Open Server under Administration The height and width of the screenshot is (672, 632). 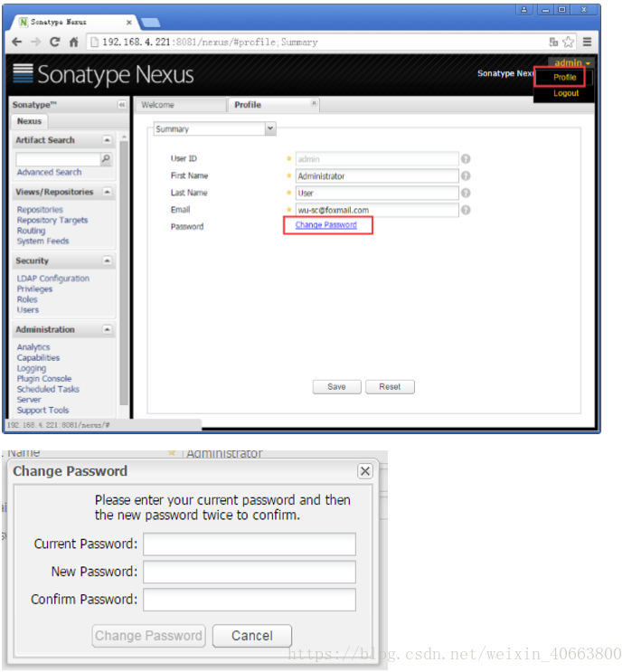pyautogui.click(x=29, y=400)
